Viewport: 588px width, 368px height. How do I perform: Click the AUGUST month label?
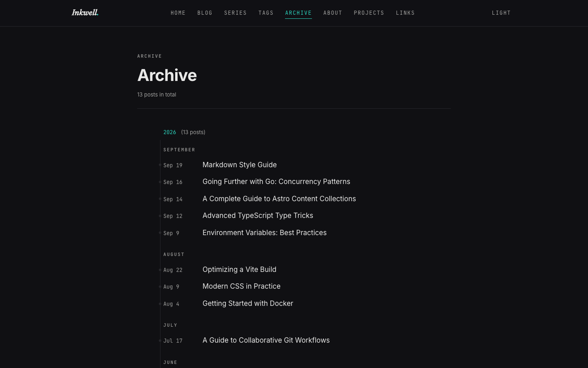(174, 254)
